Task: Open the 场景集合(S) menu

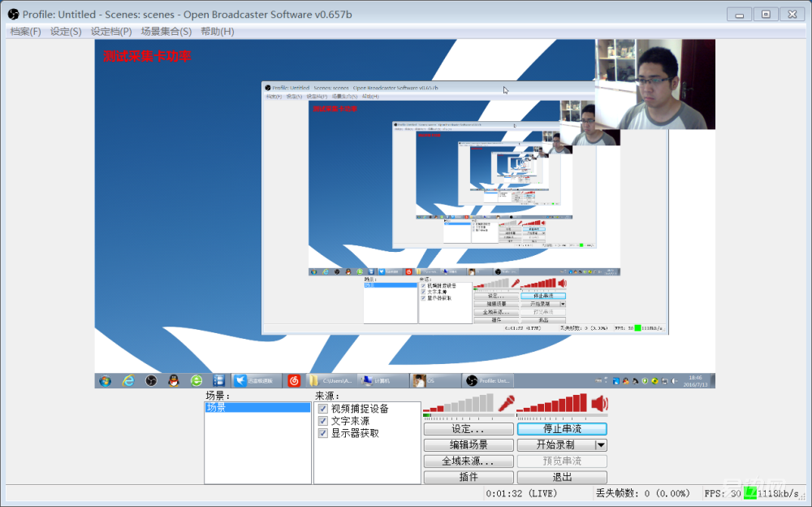Action: click(x=166, y=32)
